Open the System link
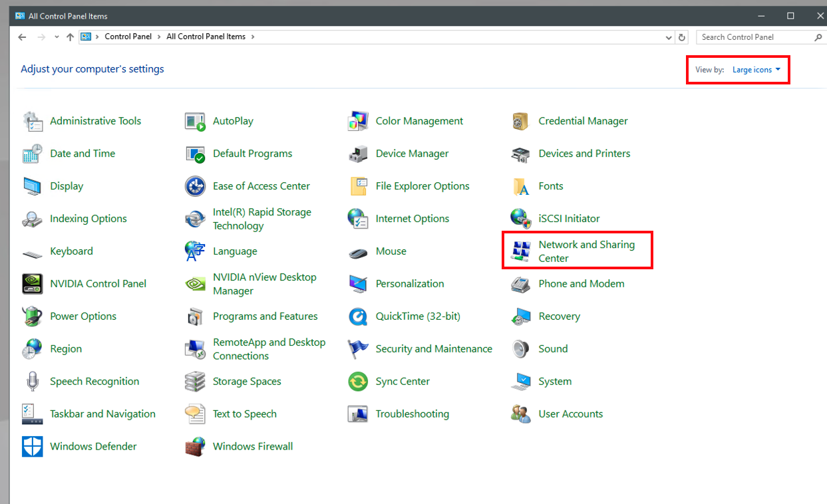 [x=555, y=382]
